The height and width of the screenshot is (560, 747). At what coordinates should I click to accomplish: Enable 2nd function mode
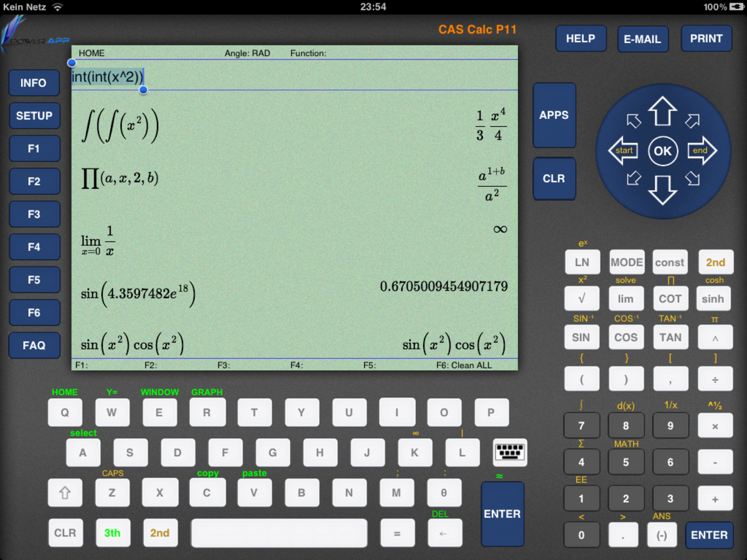click(x=715, y=262)
